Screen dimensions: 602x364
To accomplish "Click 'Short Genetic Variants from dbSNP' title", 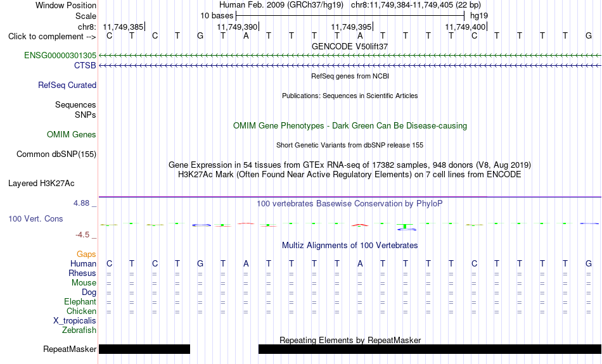I will coord(350,145).
